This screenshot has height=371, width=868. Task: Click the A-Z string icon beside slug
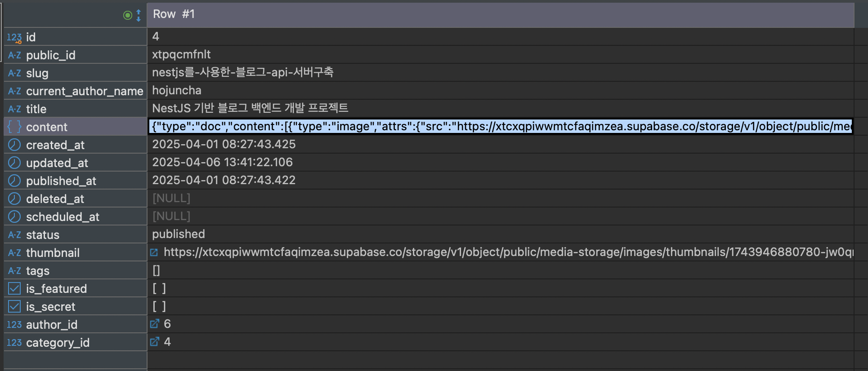coord(14,73)
